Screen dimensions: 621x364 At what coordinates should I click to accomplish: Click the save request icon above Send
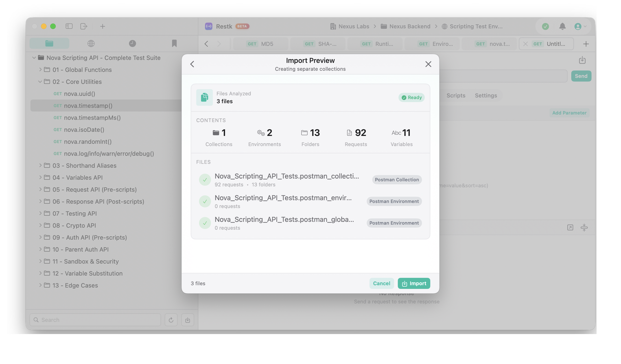(582, 60)
